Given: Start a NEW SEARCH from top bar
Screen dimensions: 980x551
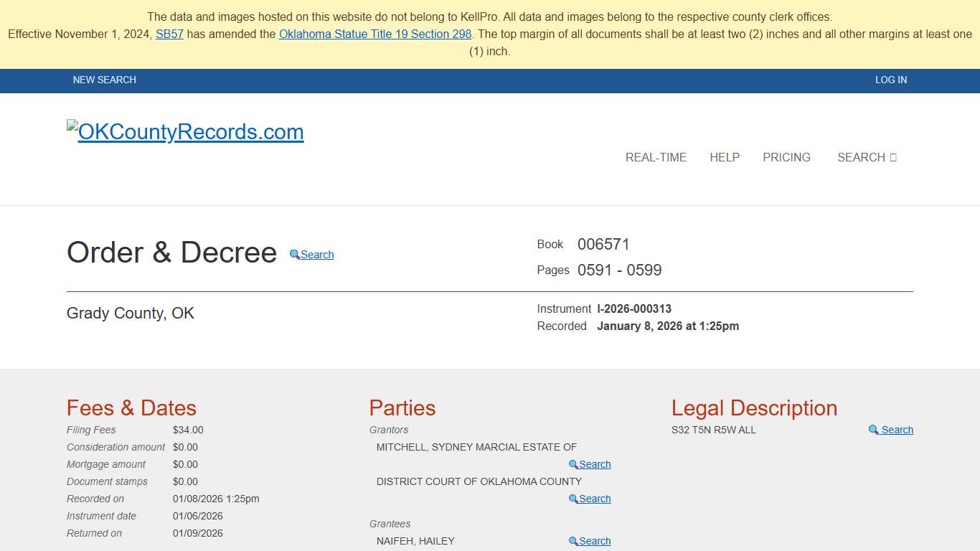Looking at the screenshot, I should [105, 80].
